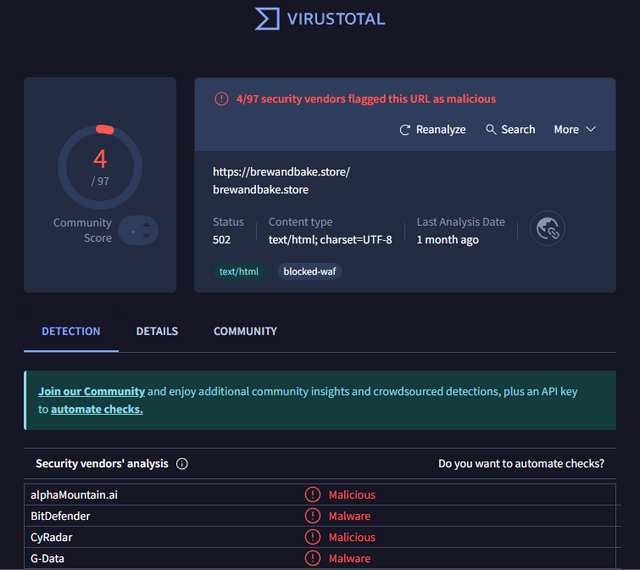The image size is (640, 570).
Task: Click the warning icon in the BitDefender row
Action: tap(313, 516)
